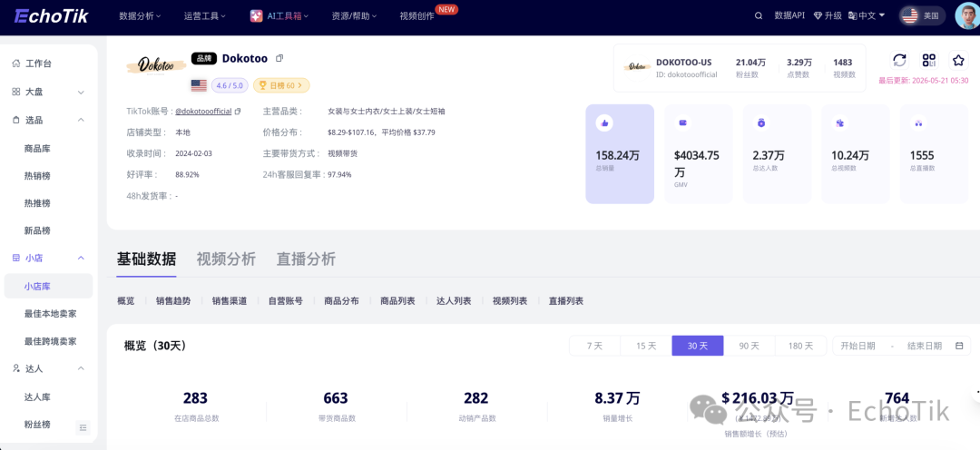
Task: Select the total sales thumbs-up card
Action: [x=620, y=153]
